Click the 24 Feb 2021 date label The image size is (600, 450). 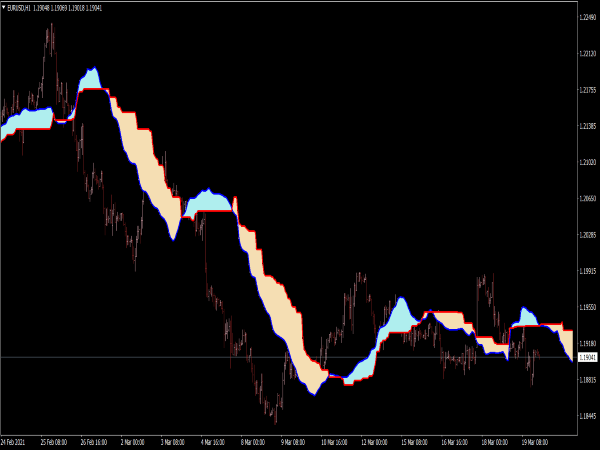pyautogui.click(x=14, y=441)
